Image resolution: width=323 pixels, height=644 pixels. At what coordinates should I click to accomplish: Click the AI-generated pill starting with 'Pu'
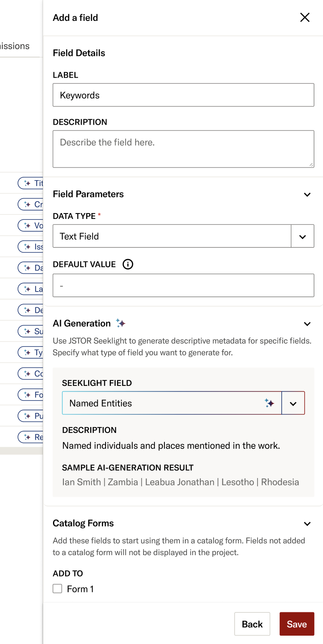31,416
